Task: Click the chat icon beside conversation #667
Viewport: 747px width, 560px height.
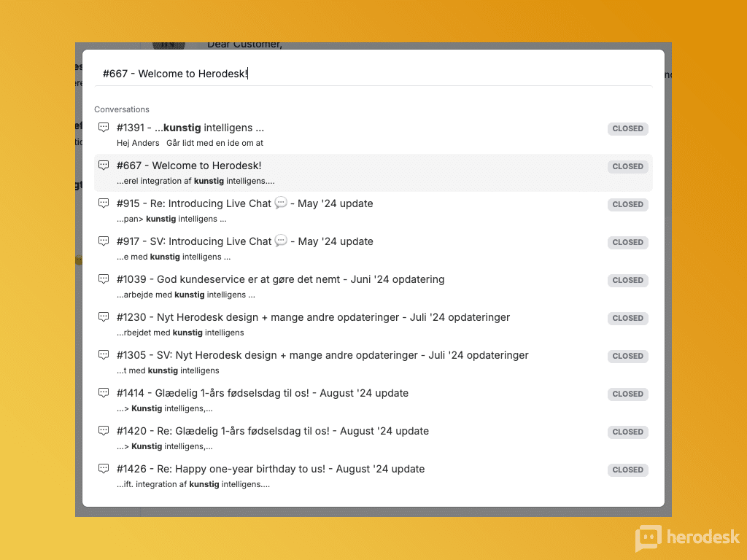Action: click(104, 166)
